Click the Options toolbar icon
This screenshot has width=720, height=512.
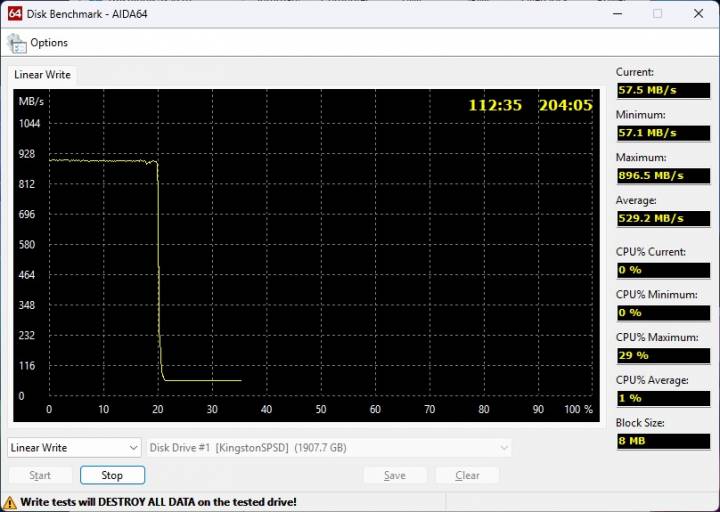(x=17, y=43)
